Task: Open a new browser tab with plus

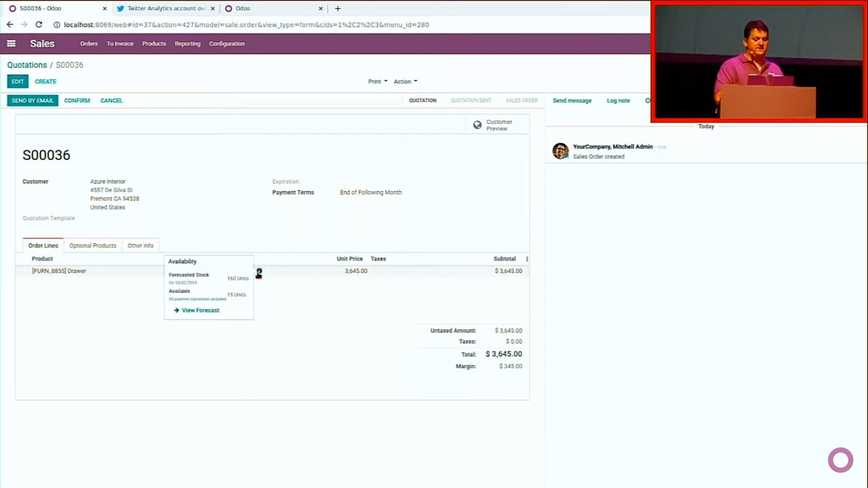Action: [x=337, y=8]
